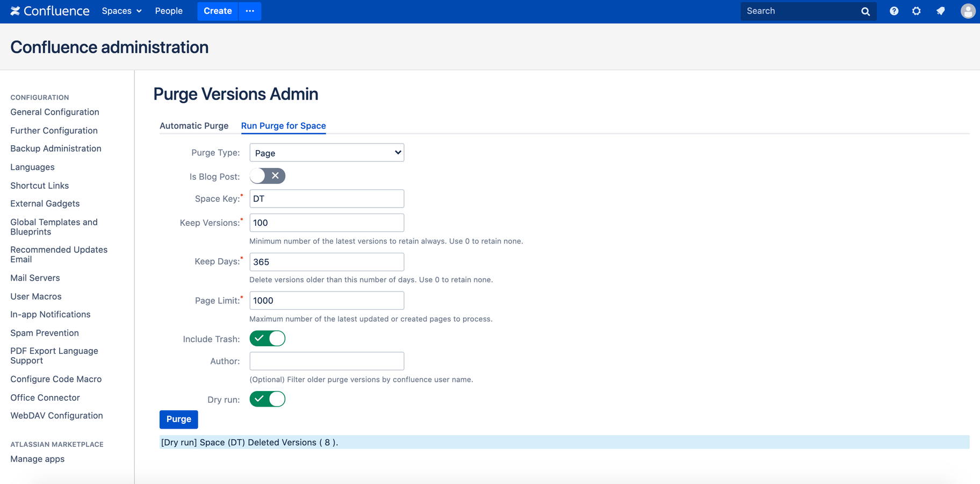Click the search magnifier icon
The height and width of the screenshot is (484, 980).
(865, 11)
